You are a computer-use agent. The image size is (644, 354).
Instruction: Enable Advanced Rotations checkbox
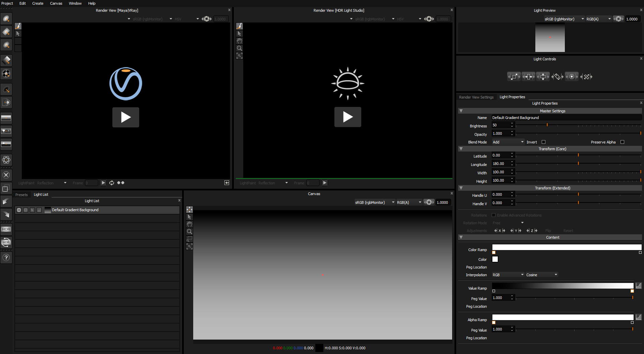tap(494, 215)
